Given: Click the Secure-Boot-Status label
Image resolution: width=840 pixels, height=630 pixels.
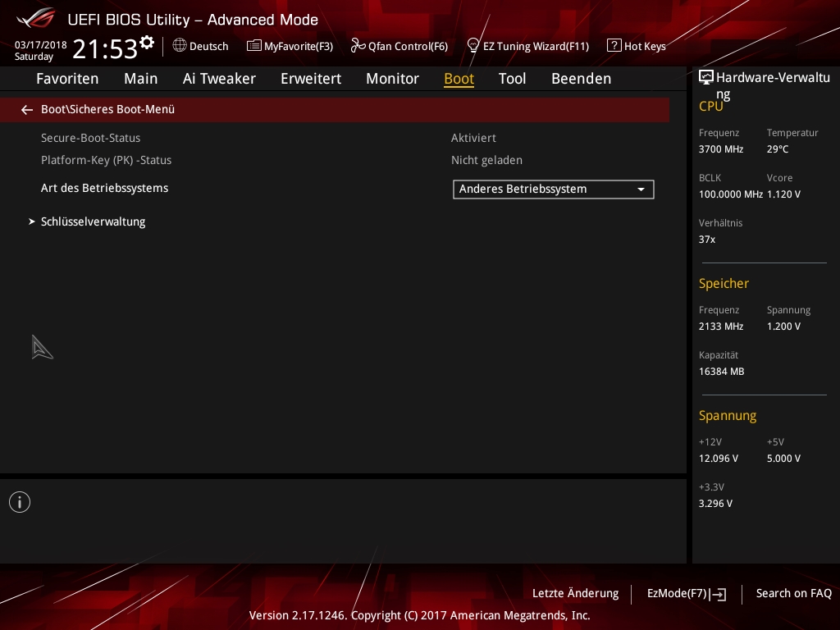Looking at the screenshot, I should [90, 138].
